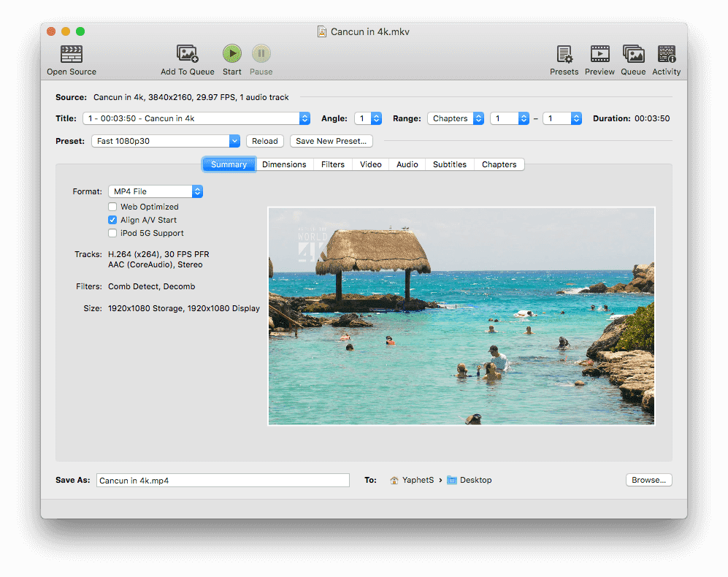Click the Browse... button
Screen dimensions: 728x577
(x=648, y=480)
